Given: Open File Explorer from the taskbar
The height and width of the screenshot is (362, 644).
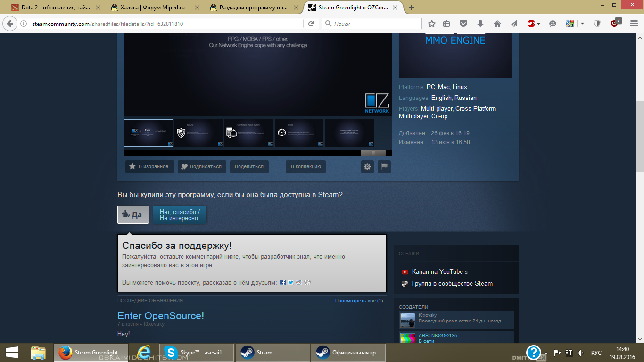Looking at the screenshot, I should coord(38,352).
